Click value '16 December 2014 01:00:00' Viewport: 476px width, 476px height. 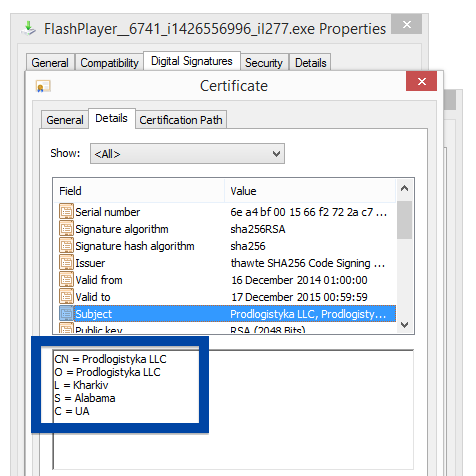coord(299,280)
